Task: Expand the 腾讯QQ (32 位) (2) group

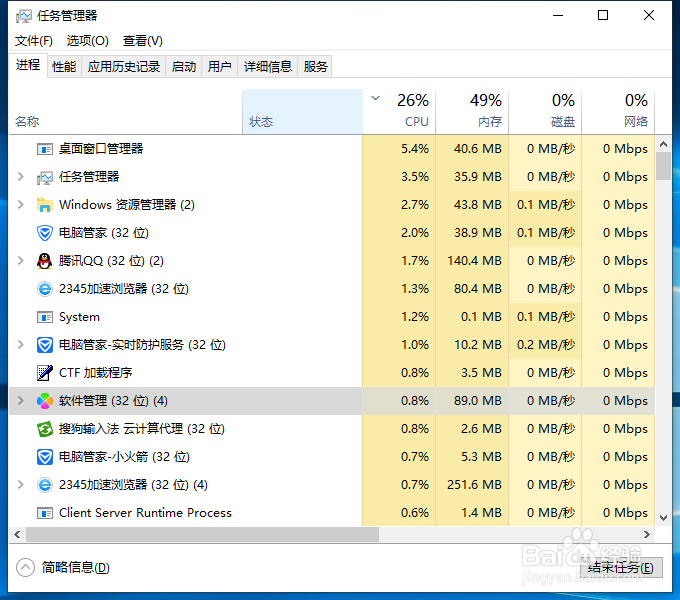Action: point(20,261)
